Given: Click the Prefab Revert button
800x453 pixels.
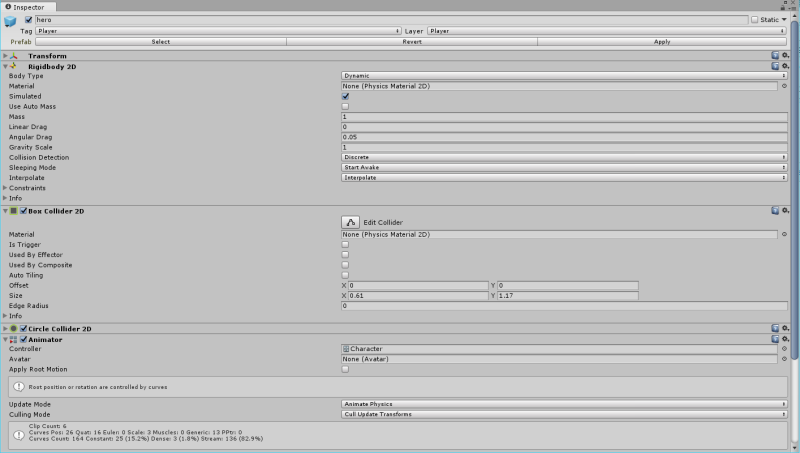Looking at the screenshot, I should [412, 42].
